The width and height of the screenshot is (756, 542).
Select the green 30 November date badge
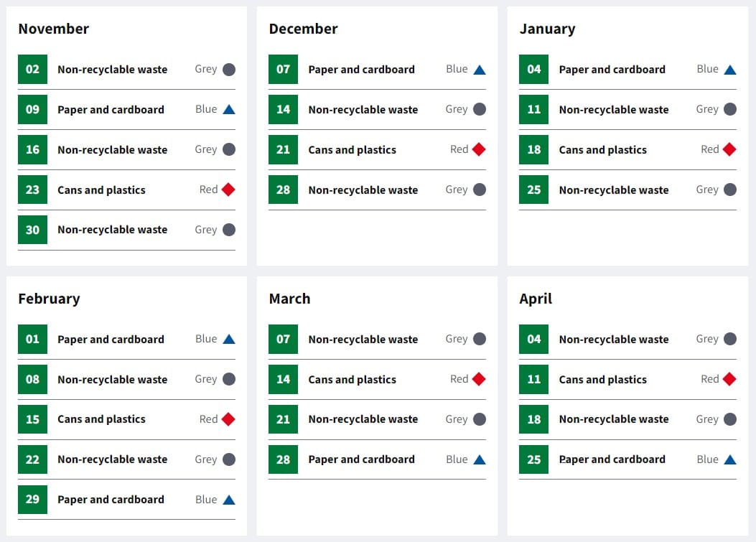[33, 230]
